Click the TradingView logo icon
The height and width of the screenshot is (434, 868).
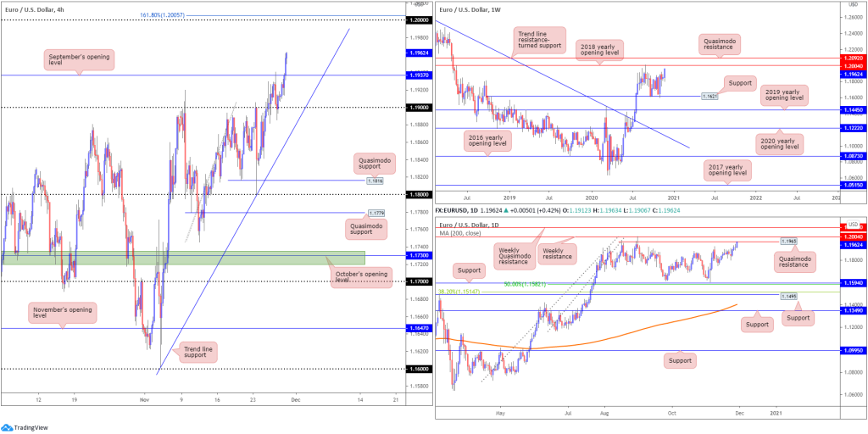6,427
